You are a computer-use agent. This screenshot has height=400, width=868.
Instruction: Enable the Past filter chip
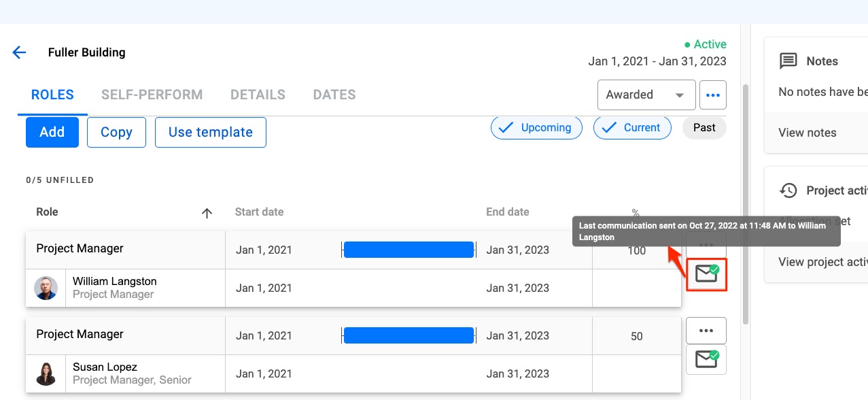tap(704, 128)
